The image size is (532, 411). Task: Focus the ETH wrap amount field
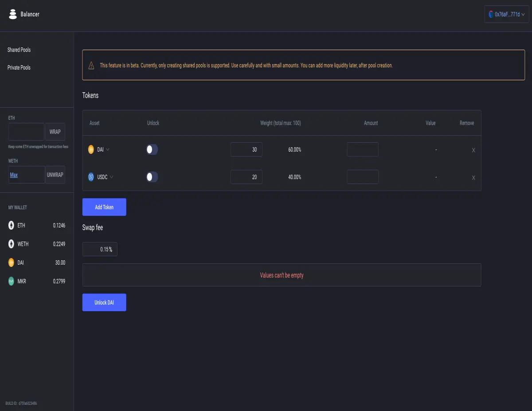[26, 132]
